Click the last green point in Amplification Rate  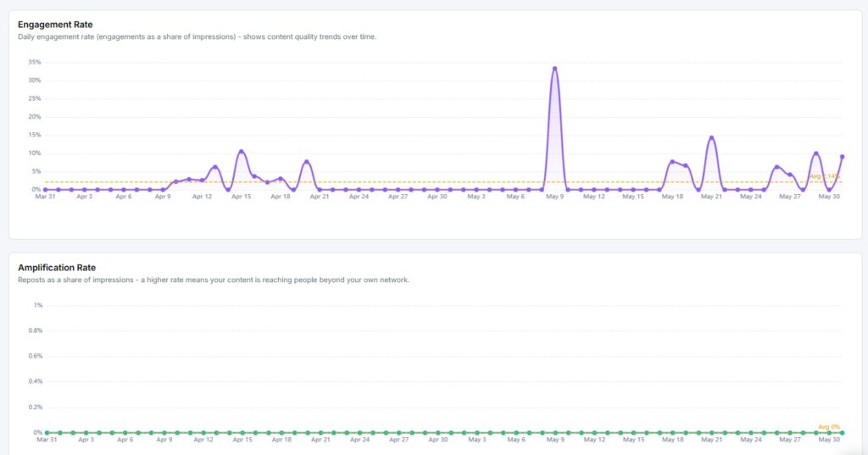(842, 433)
